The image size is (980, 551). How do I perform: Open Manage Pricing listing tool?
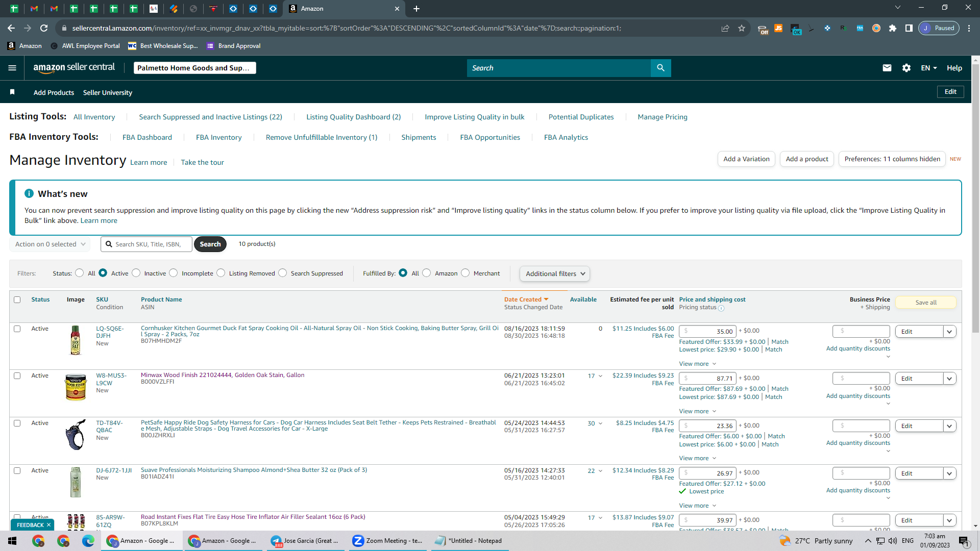663,117
